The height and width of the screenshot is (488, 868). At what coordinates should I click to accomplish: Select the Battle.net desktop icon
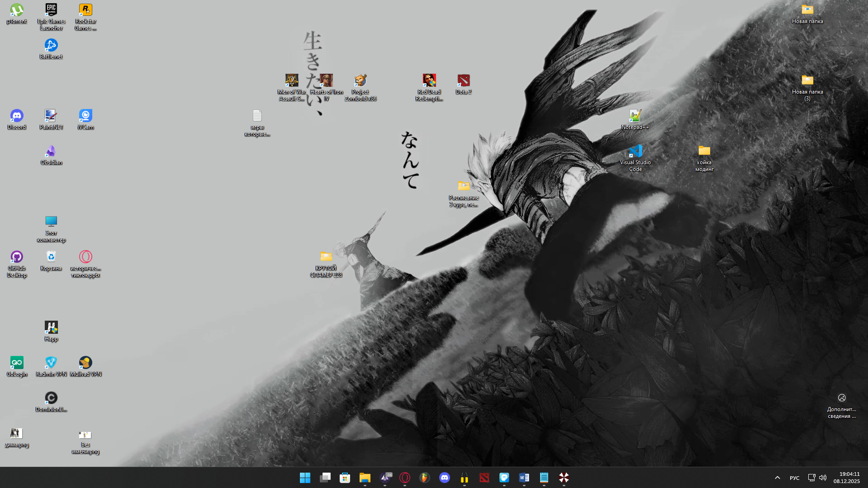coord(51,49)
